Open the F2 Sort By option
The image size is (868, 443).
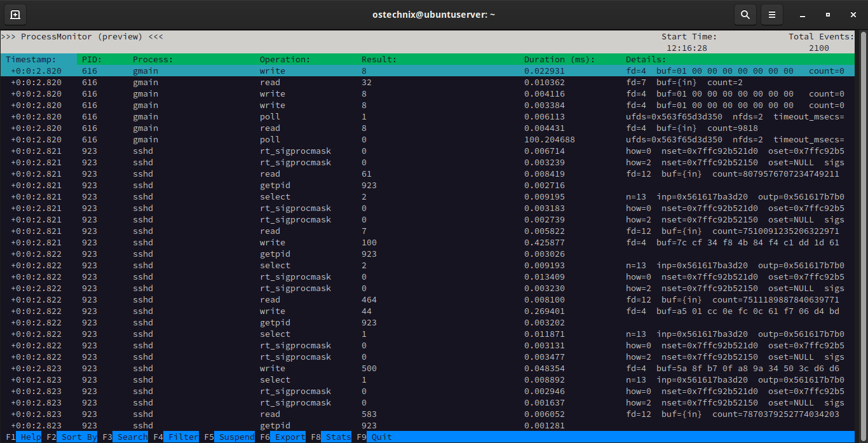coord(79,437)
